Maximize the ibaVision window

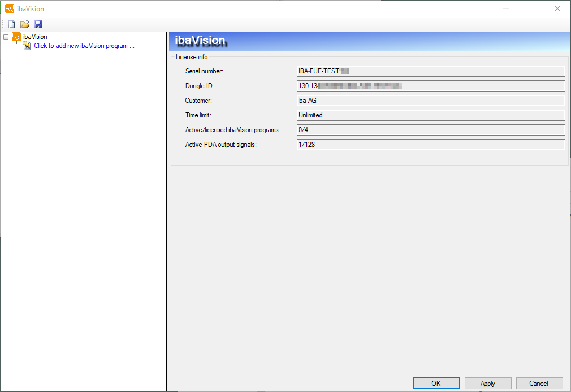[x=531, y=8]
